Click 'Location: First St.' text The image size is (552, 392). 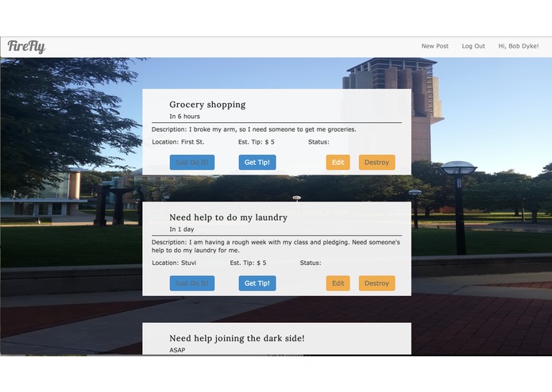pos(178,142)
